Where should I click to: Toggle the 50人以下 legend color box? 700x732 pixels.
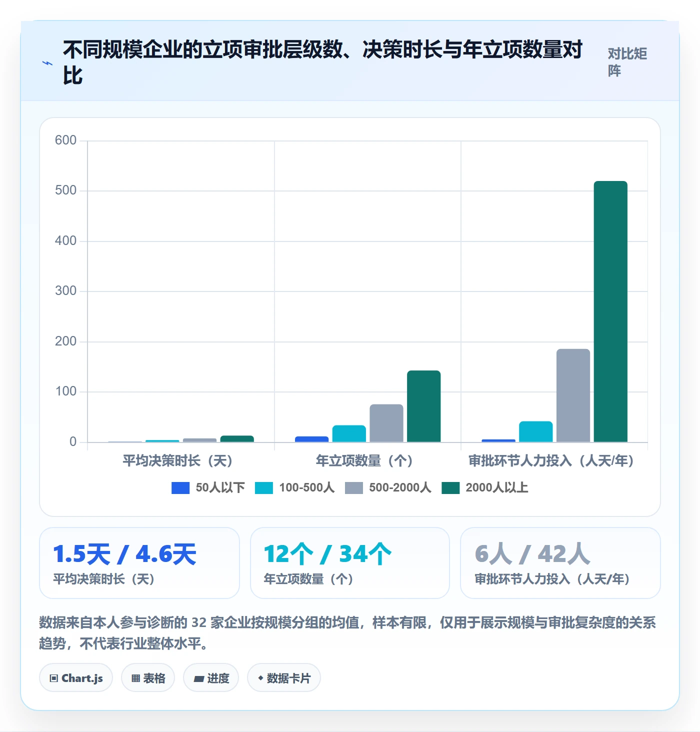point(180,488)
